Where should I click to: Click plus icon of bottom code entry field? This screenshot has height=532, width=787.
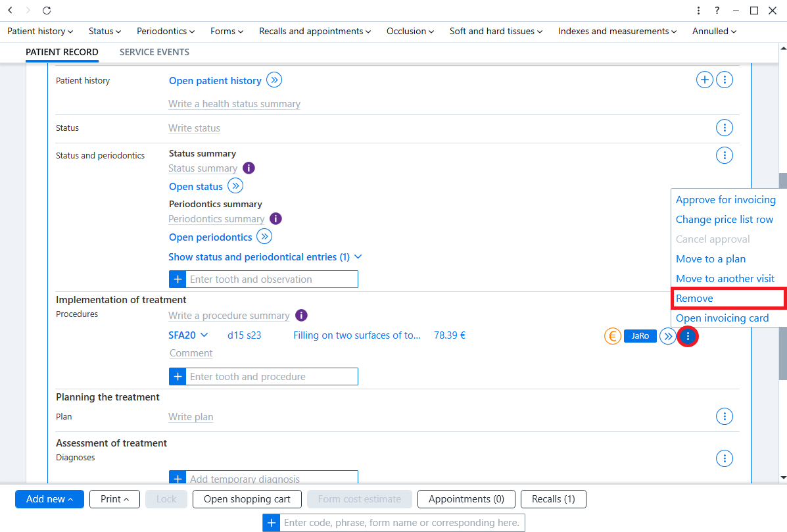(x=272, y=522)
